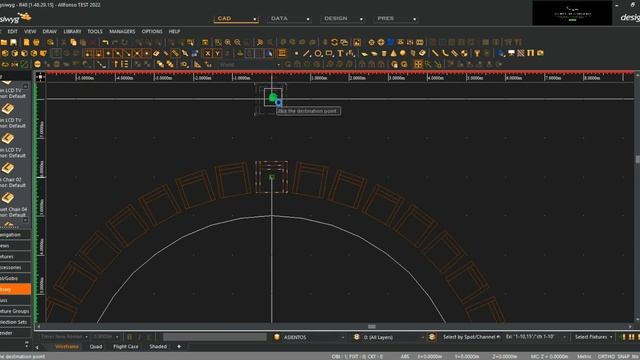The width and height of the screenshot is (640, 360).
Task: Open the LIBRARY menu
Action: (x=72, y=31)
